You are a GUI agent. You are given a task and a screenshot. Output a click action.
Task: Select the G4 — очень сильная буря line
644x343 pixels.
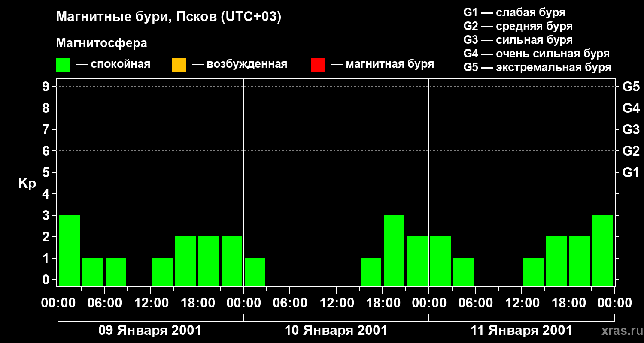click(537, 54)
